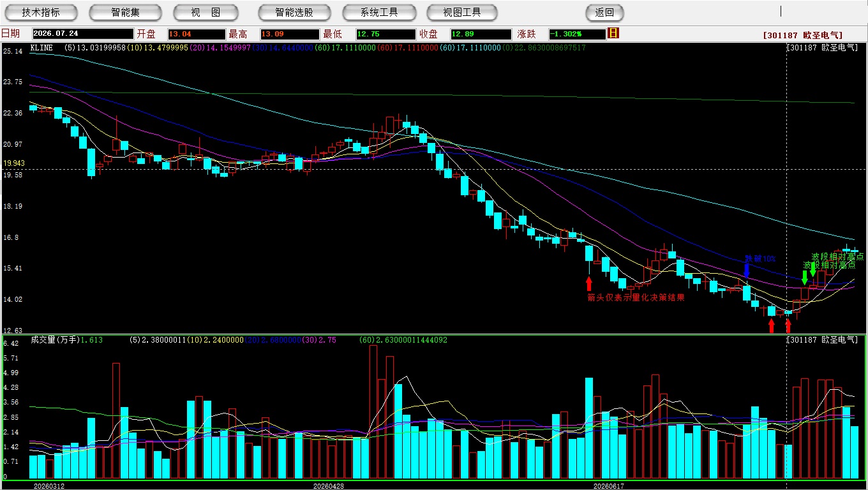Click the volume (60)2.63000011444092 value
The image size is (868, 490).
click(x=403, y=340)
